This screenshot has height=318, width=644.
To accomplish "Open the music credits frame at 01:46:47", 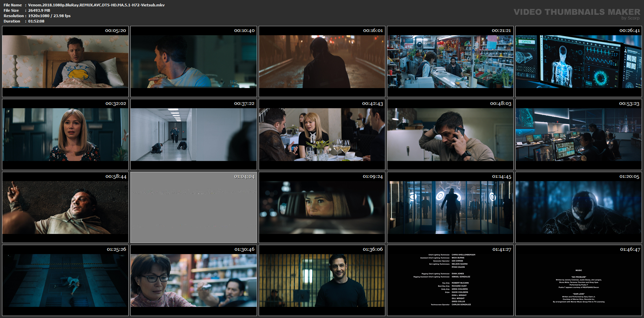I will [x=578, y=280].
